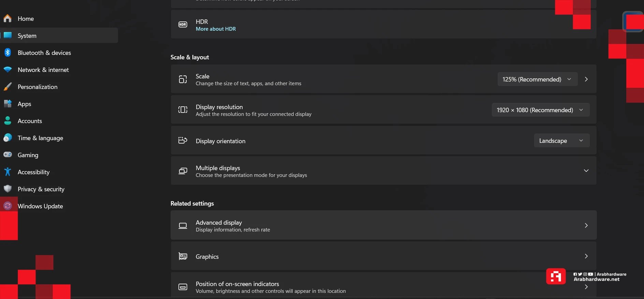Open the Display resolution dropdown
Screen dimensions: 644x299
tap(541, 110)
